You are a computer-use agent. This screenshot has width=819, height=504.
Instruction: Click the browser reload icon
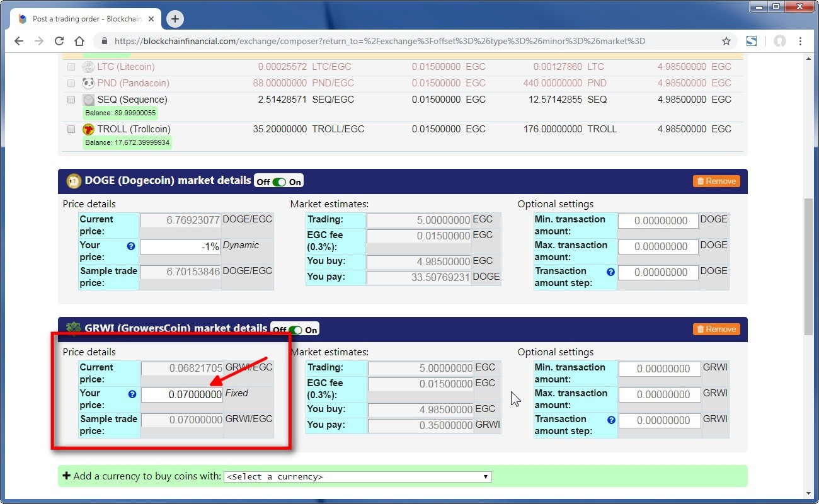59,41
